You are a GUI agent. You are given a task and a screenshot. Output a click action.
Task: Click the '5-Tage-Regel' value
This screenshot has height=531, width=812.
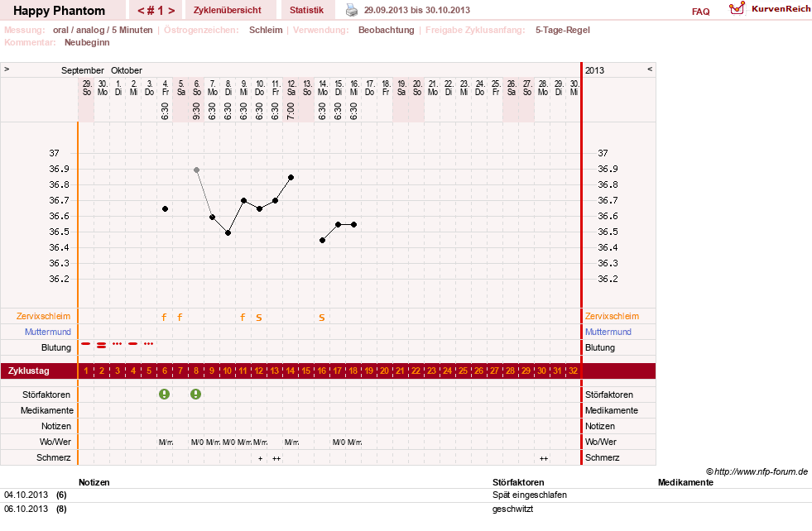[x=562, y=30]
